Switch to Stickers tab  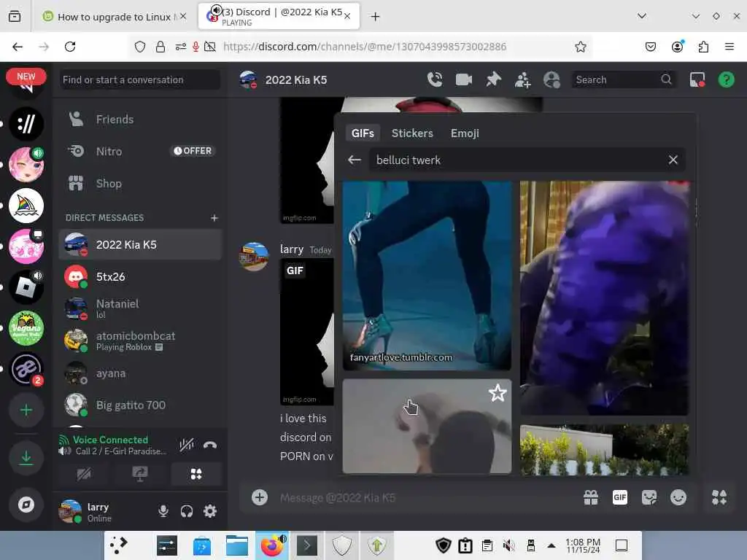tap(412, 133)
